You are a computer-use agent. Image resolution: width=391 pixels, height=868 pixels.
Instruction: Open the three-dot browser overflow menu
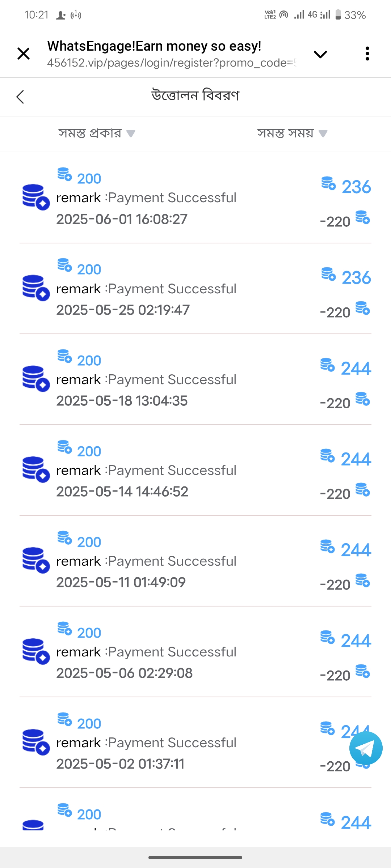[367, 54]
